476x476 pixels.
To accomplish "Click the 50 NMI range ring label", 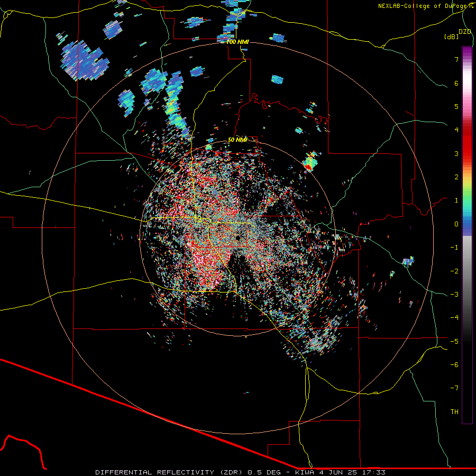I will (237, 140).
